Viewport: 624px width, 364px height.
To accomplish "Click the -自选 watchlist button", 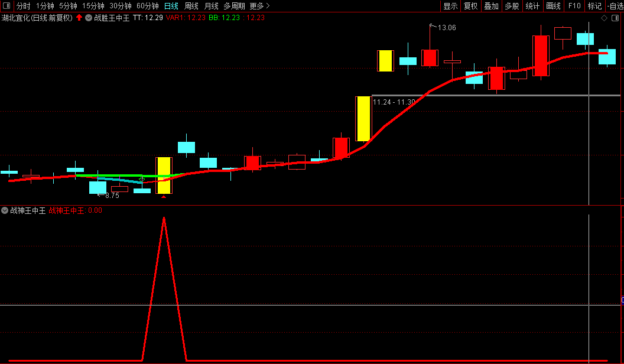I will tap(615, 6).
